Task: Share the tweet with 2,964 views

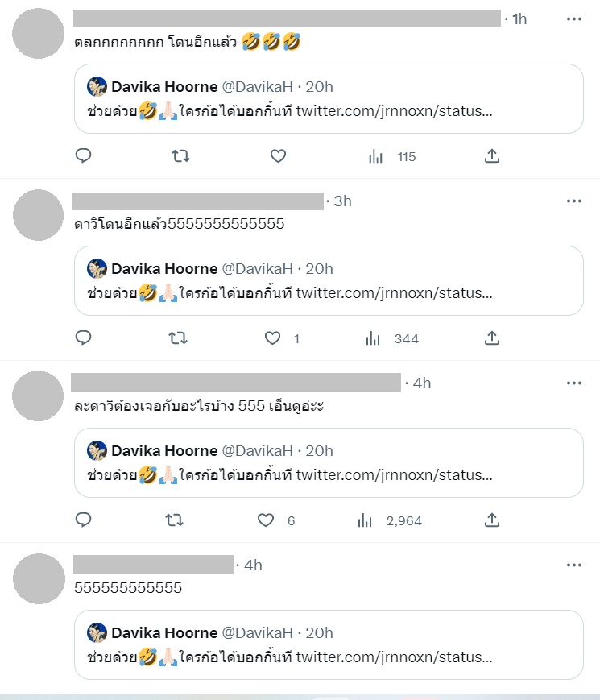Action: [492, 520]
